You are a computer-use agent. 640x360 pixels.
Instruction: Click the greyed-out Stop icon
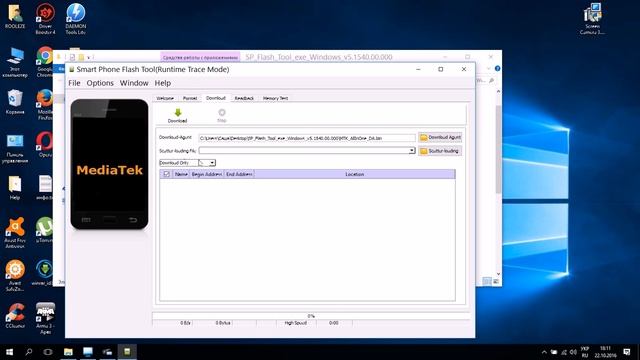[x=222, y=113]
